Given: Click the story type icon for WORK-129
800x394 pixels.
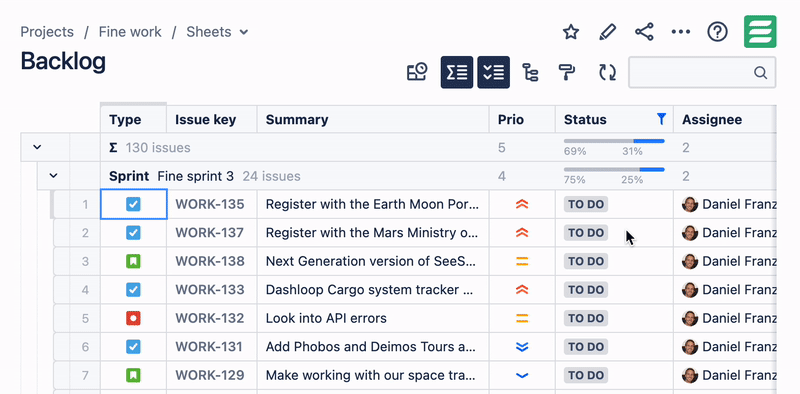Looking at the screenshot, I should [133, 376].
